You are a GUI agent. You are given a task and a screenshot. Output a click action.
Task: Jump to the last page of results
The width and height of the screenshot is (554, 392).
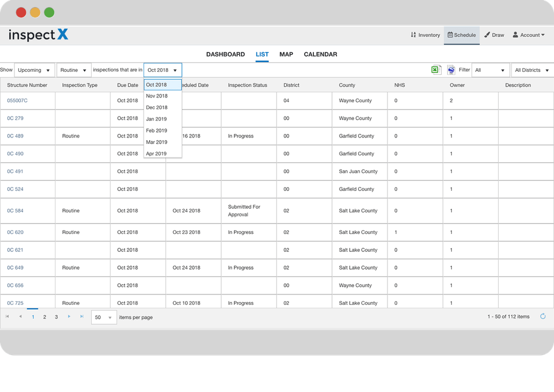81,317
